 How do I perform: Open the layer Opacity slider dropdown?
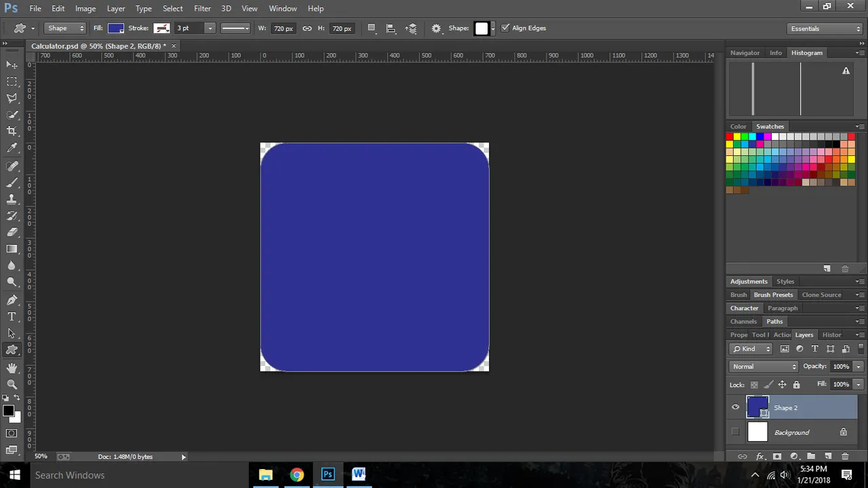point(858,367)
